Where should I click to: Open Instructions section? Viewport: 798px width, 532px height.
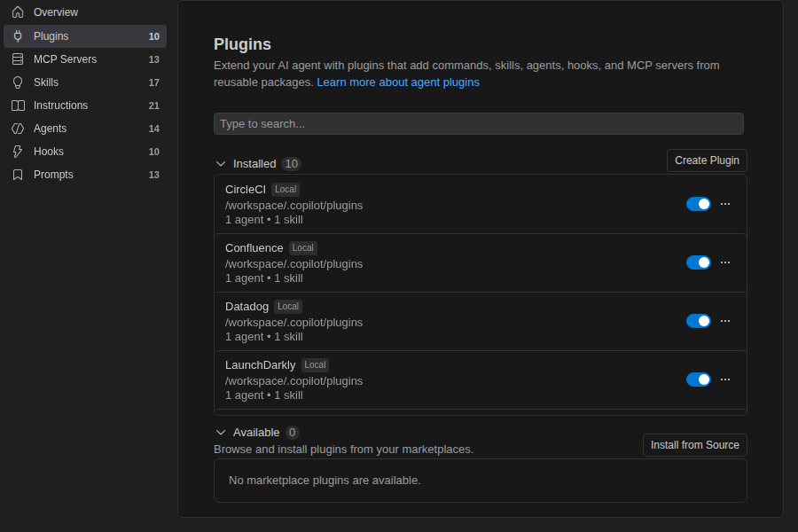tap(85, 106)
